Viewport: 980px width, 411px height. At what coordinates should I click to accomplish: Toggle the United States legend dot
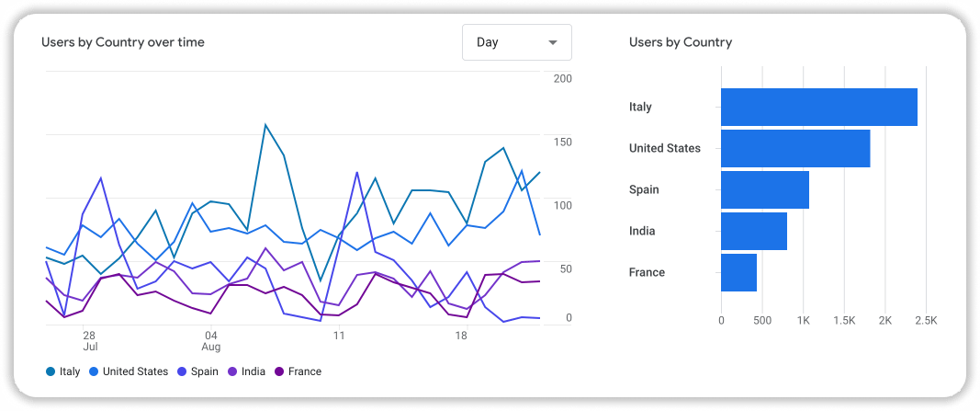(94, 371)
